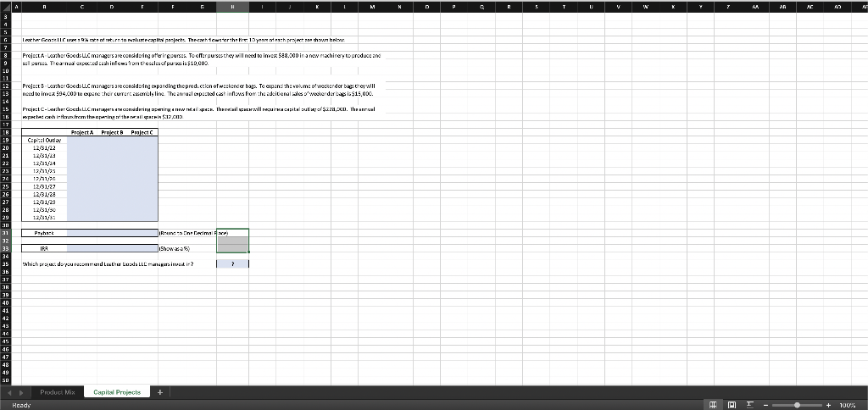Click Project C description paragraph text
The height and width of the screenshot is (410, 868).
coord(199,114)
